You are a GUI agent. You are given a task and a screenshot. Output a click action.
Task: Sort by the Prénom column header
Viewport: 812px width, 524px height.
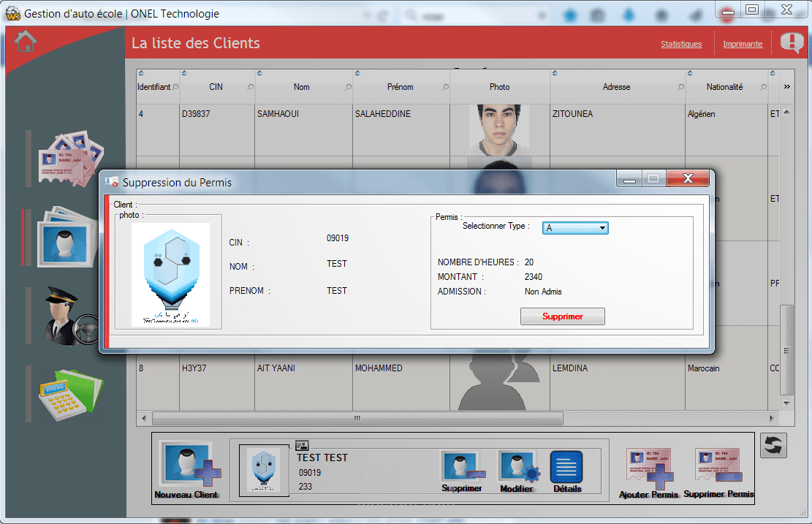401,87
